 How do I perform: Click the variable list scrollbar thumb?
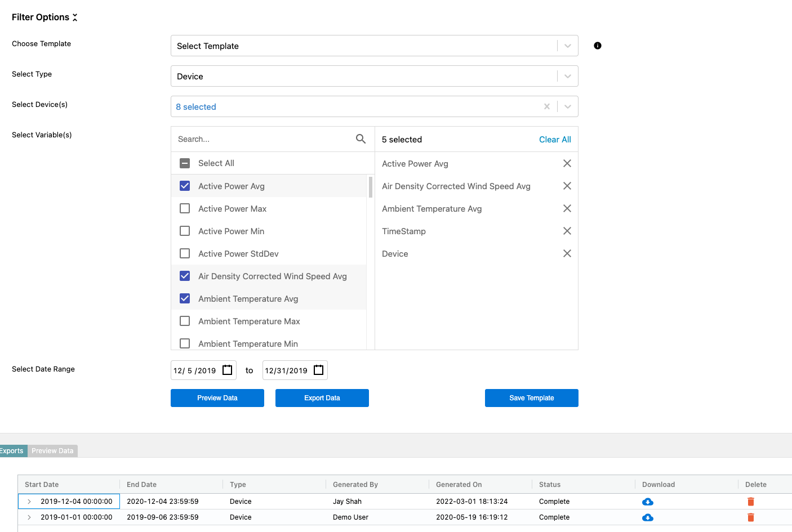pyautogui.click(x=370, y=187)
